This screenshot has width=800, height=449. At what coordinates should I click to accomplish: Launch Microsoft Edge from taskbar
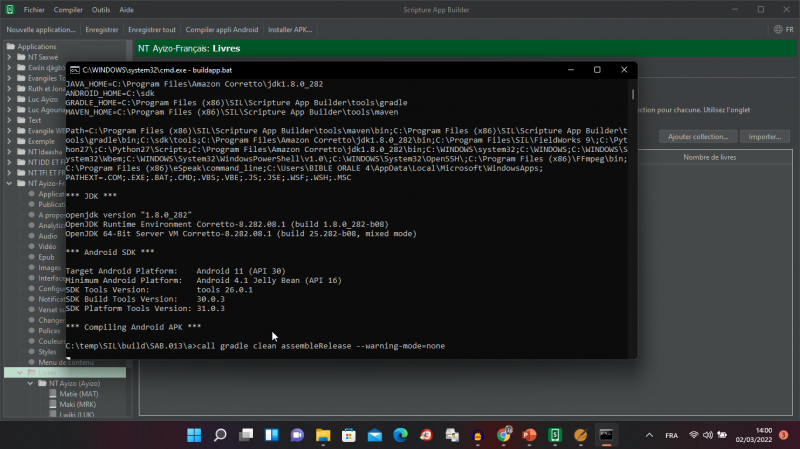400,435
